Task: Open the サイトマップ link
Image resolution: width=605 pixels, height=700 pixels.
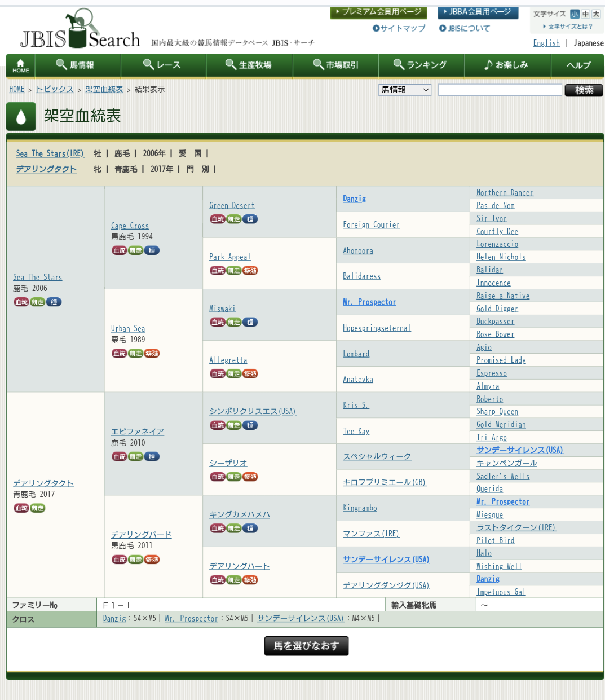Action: click(x=399, y=28)
